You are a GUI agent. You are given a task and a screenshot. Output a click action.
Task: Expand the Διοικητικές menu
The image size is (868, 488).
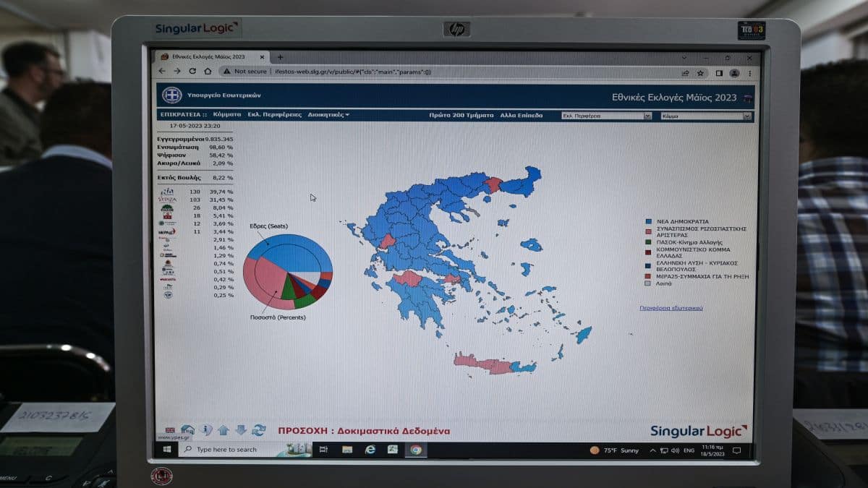(x=328, y=115)
